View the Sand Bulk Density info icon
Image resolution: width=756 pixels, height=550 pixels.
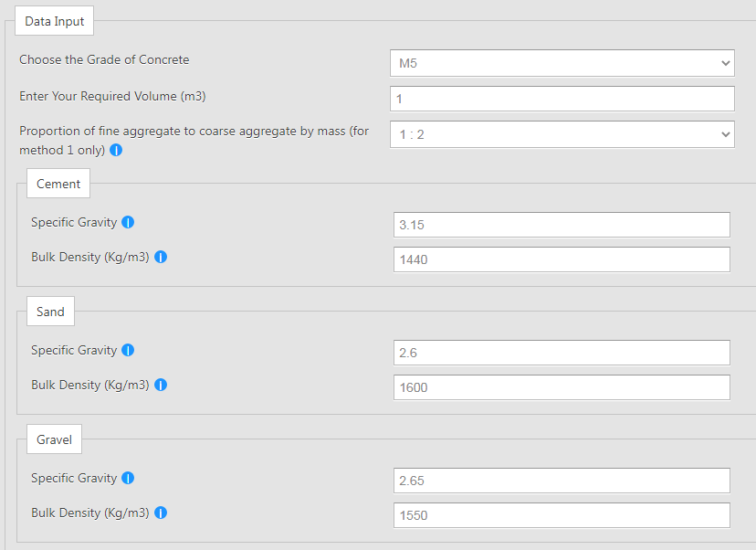coord(160,385)
